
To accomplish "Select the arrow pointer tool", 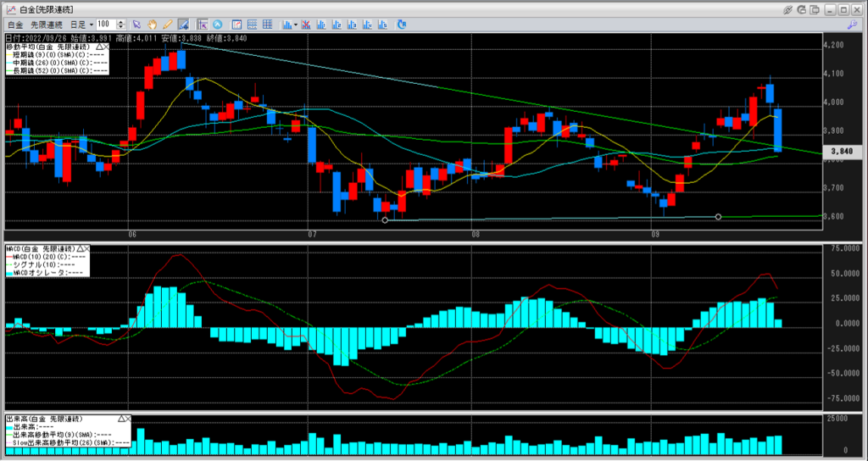I will [x=136, y=25].
